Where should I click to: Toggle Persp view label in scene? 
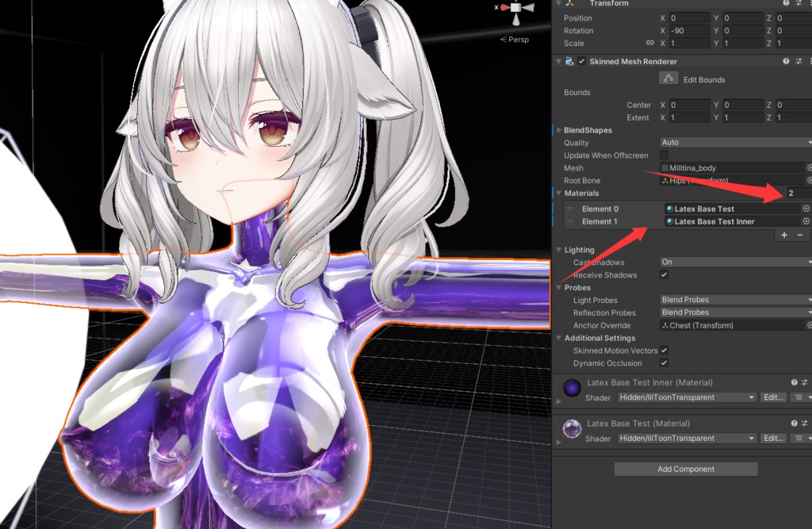515,40
